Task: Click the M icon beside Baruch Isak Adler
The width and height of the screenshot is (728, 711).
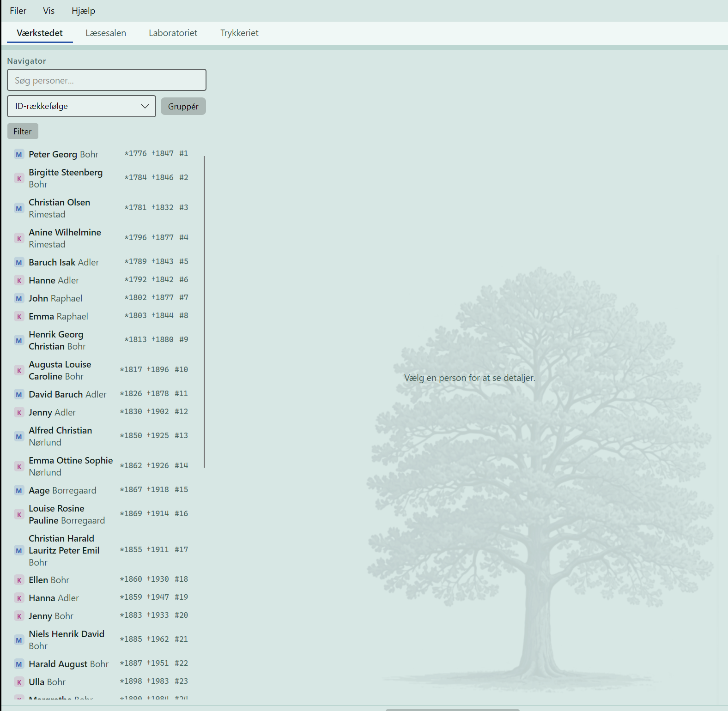Action: tap(19, 262)
